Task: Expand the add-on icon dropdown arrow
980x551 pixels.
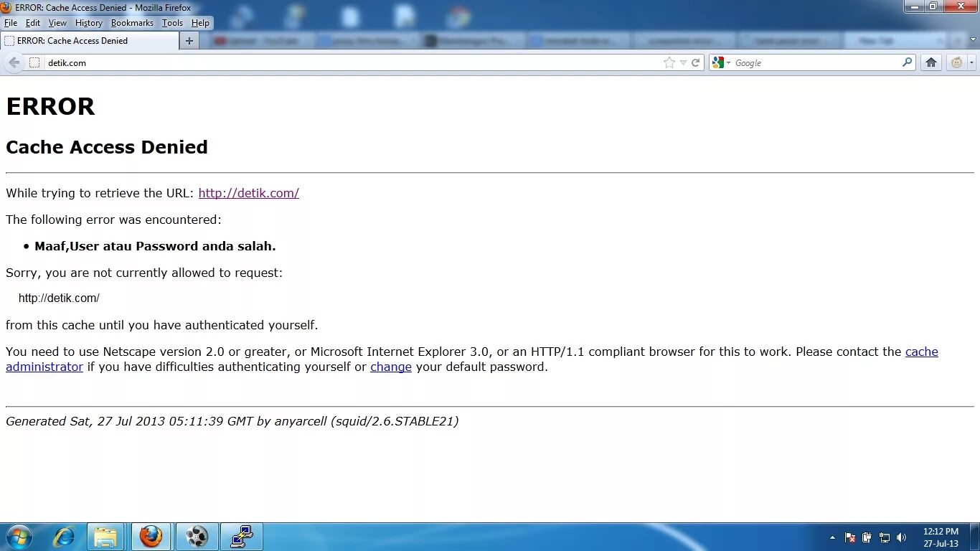Action: pos(972,63)
